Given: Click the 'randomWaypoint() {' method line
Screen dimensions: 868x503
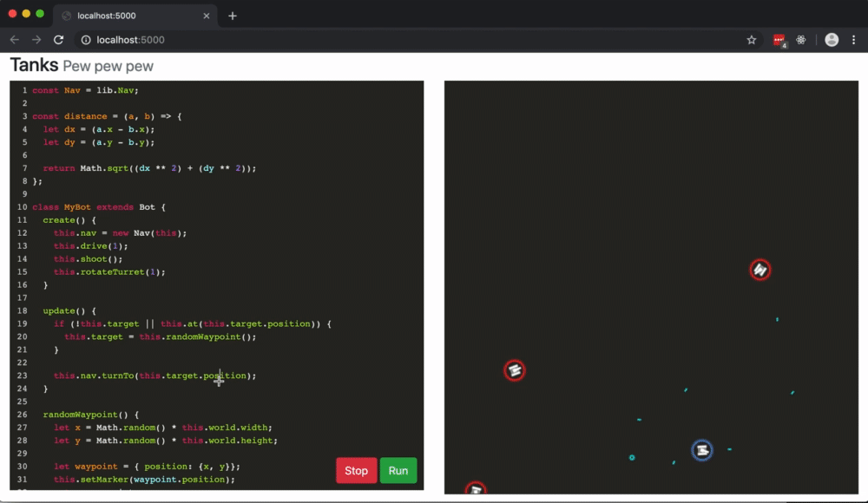Looking at the screenshot, I should (91, 415).
